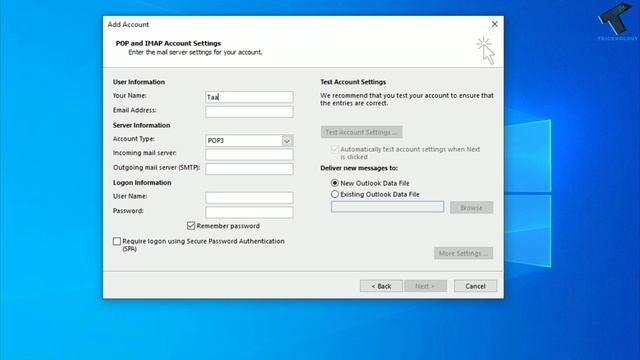This screenshot has height=360, width=640.
Task: Go back with the Back button
Action: coord(381,286)
